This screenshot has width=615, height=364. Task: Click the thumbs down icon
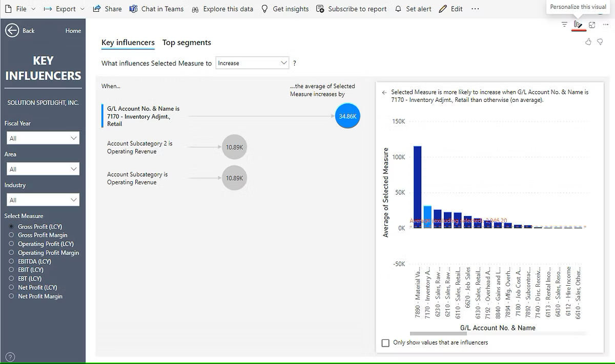(600, 42)
